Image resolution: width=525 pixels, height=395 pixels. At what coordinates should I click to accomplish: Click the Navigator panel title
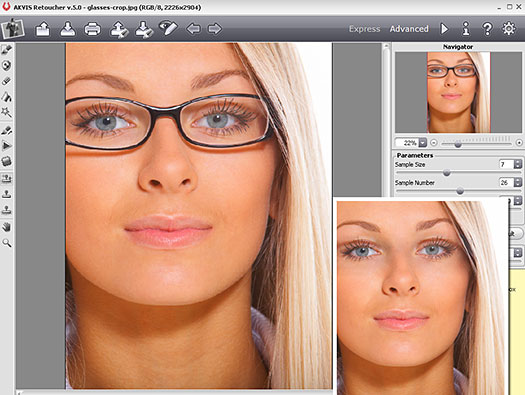pos(458,47)
